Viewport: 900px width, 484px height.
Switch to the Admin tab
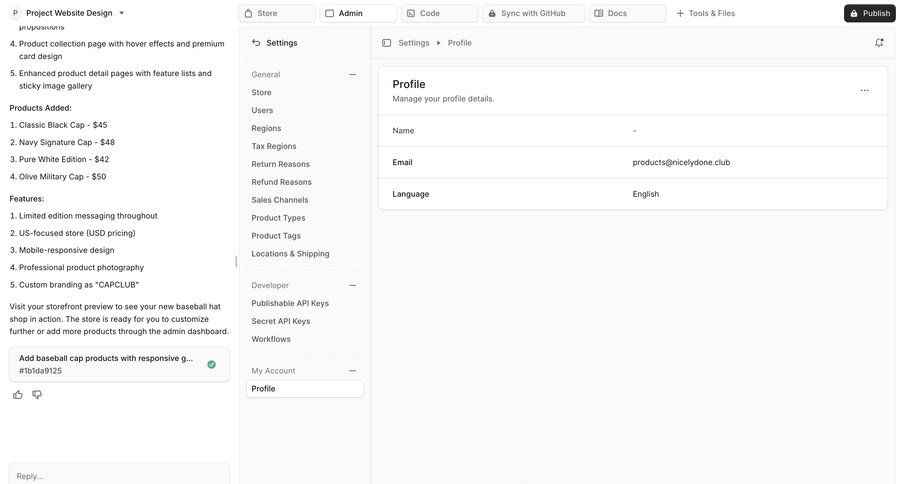point(359,13)
